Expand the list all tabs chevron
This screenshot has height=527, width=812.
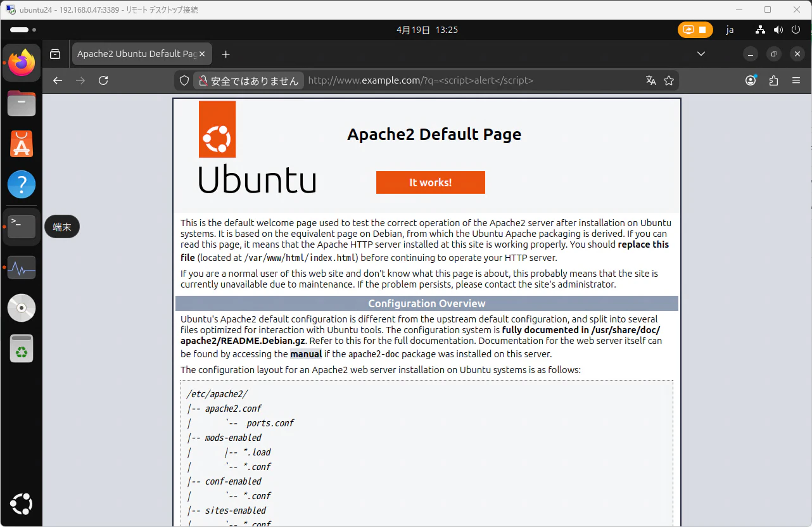(701, 54)
